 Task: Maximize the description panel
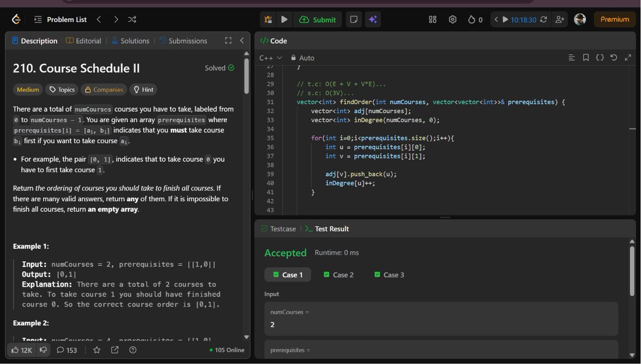(x=228, y=41)
